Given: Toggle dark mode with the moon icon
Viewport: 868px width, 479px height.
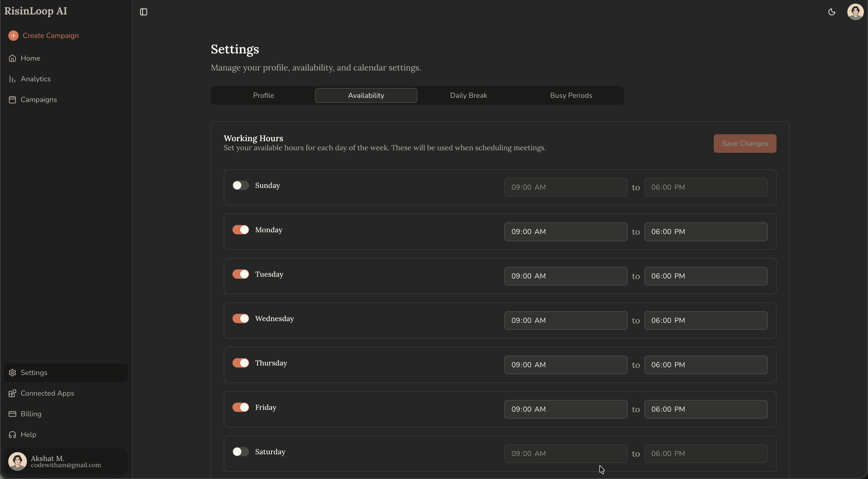Looking at the screenshot, I should point(832,12).
